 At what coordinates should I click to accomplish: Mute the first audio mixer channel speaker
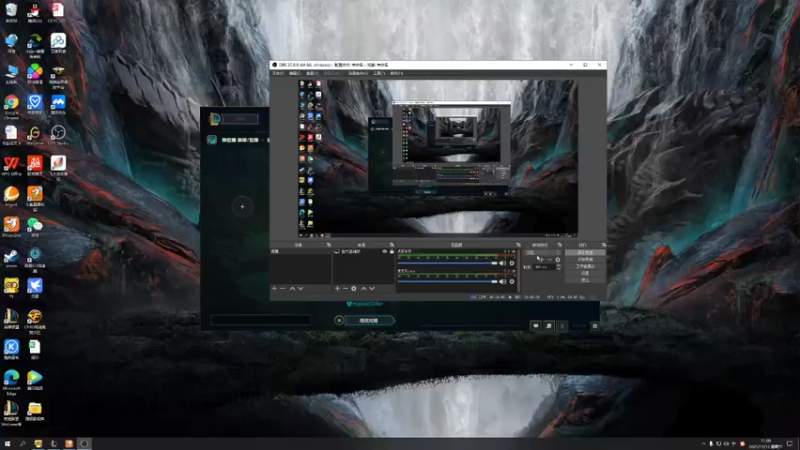[503, 263]
